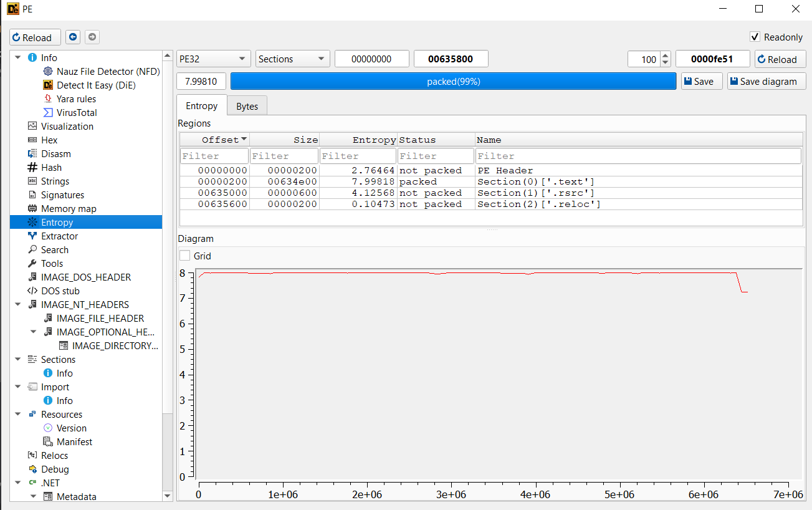This screenshot has height=510, width=812.
Task: Click the Status filter field
Action: 436,156
